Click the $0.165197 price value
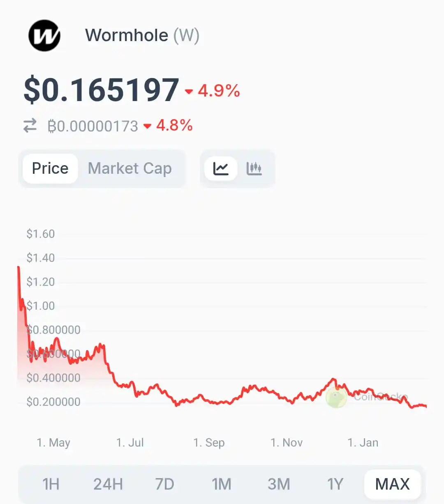The width and height of the screenshot is (444, 504). pos(101,90)
